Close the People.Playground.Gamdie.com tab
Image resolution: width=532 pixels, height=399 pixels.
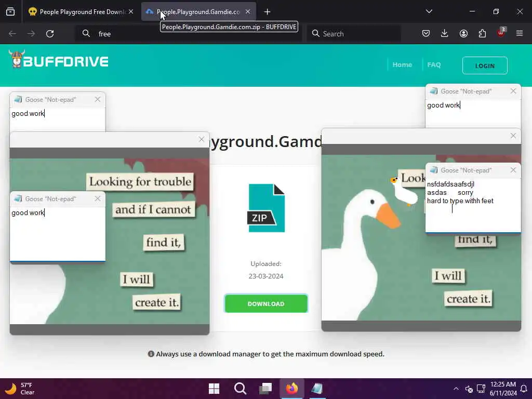click(248, 12)
